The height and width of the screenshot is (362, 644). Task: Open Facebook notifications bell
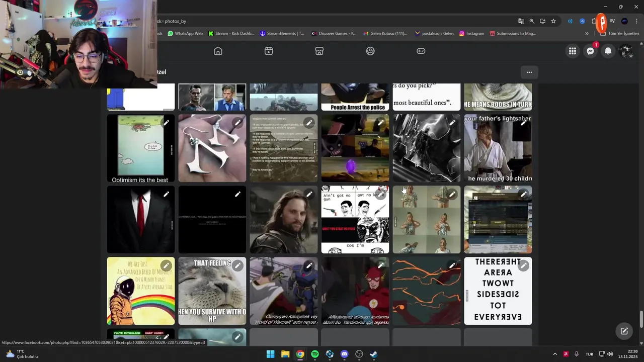tap(608, 51)
